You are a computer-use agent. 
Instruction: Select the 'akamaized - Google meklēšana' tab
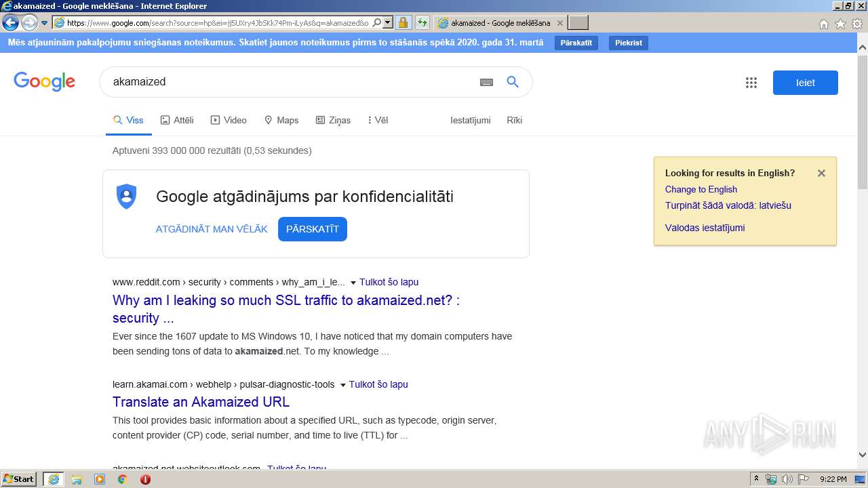point(499,23)
